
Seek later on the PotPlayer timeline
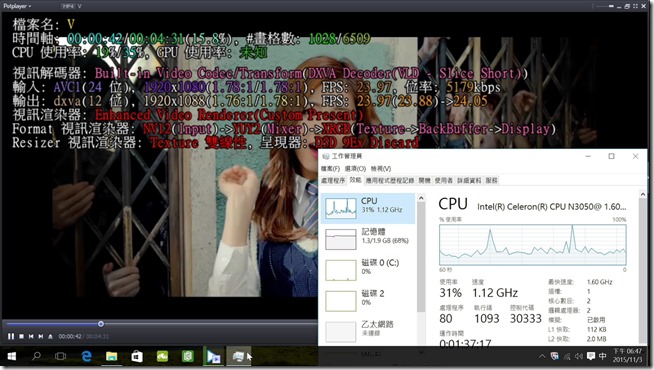pyautogui.click(x=211, y=324)
